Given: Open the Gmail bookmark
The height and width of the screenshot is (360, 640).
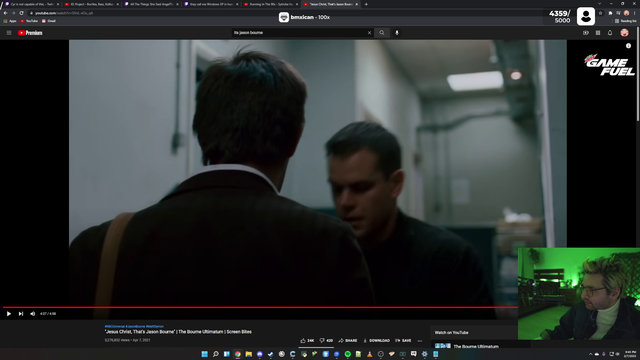Looking at the screenshot, I should pos(49,21).
